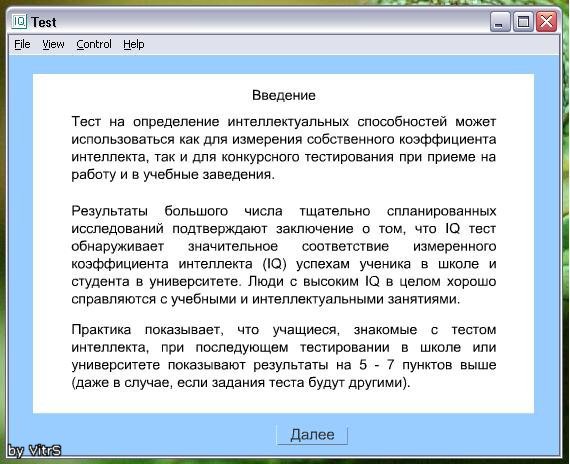Image resolution: width=570 pixels, height=464 pixels.
Task: Click the text (IQ) in parentheses
Action: coord(274,264)
